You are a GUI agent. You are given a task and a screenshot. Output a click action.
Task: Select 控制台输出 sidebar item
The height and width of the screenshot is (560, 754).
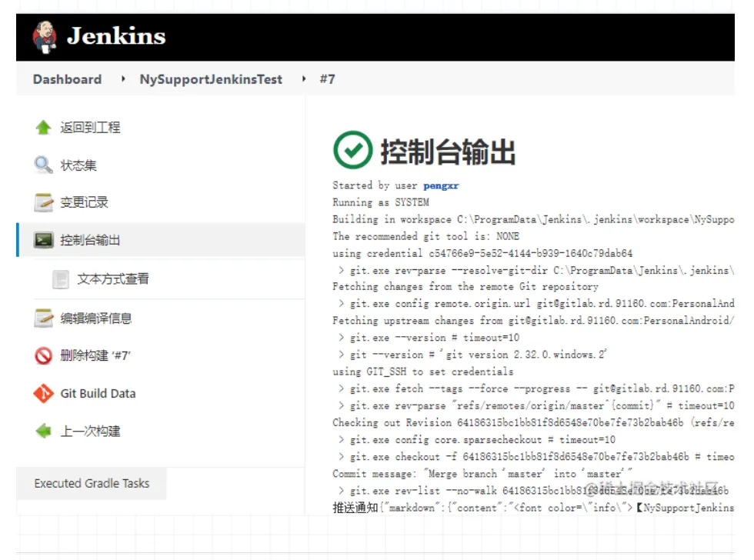click(162, 240)
